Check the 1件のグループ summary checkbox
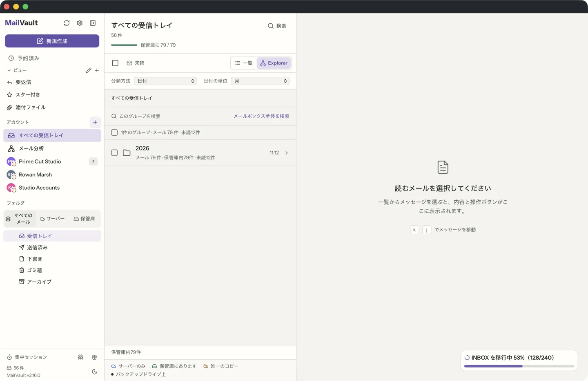The height and width of the screenshot is (381, 588). coord(114,132)
